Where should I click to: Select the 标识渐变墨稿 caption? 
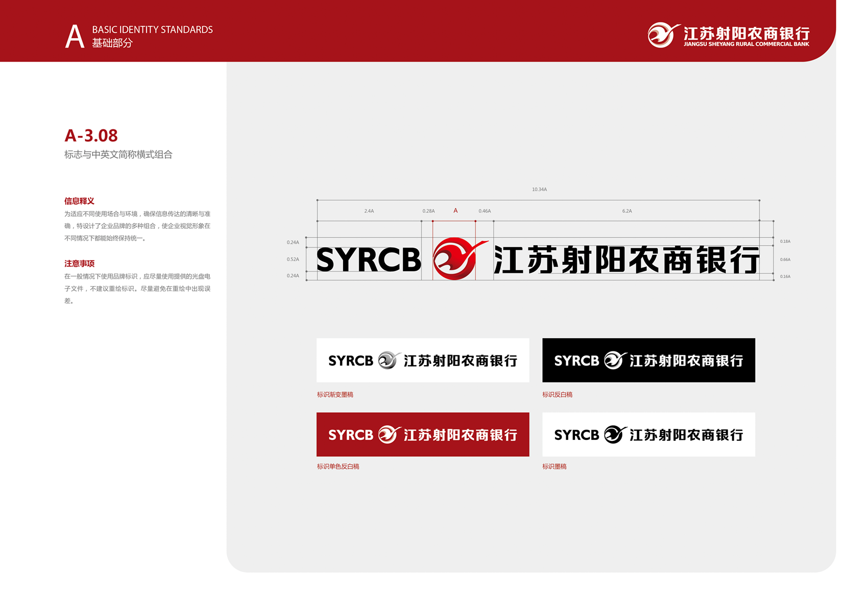pyautogui.click(x=335, y=394)
